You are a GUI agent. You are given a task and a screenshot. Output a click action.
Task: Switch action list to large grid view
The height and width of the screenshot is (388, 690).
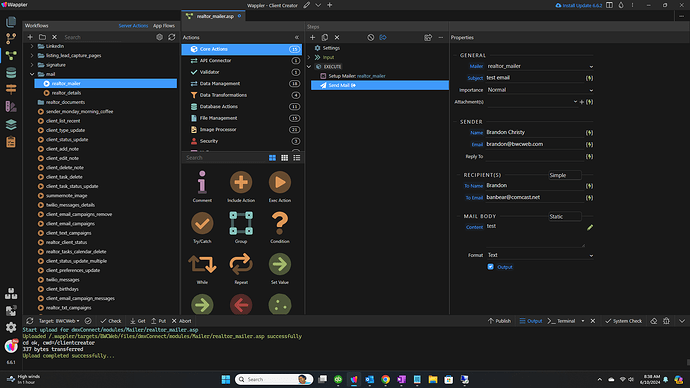(x=272, y=157)
